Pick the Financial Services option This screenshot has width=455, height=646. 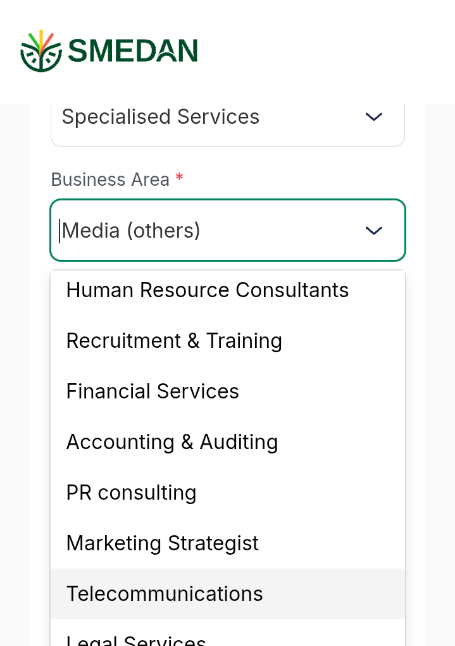tap(228, 391)
